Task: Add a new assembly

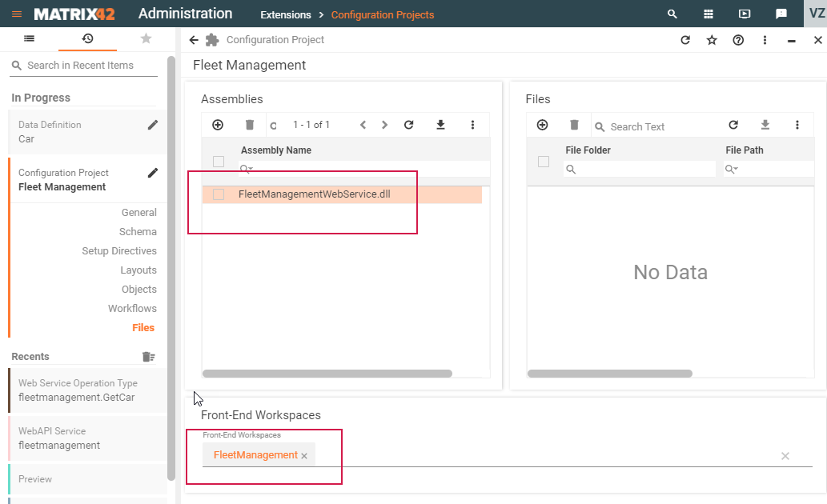Action: tap(218, 125)
